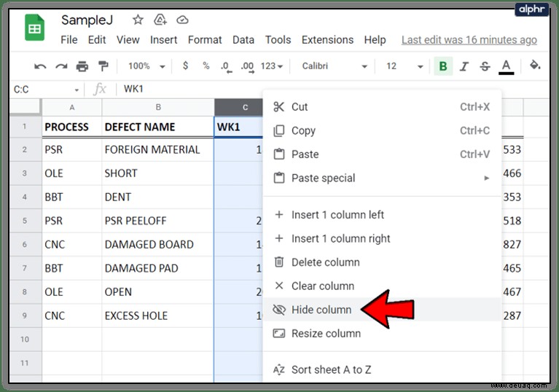Expand the name box dropdown arrow
Image resolution: width=559 pixels, height=392 pixels.
(x=77, y=90)
